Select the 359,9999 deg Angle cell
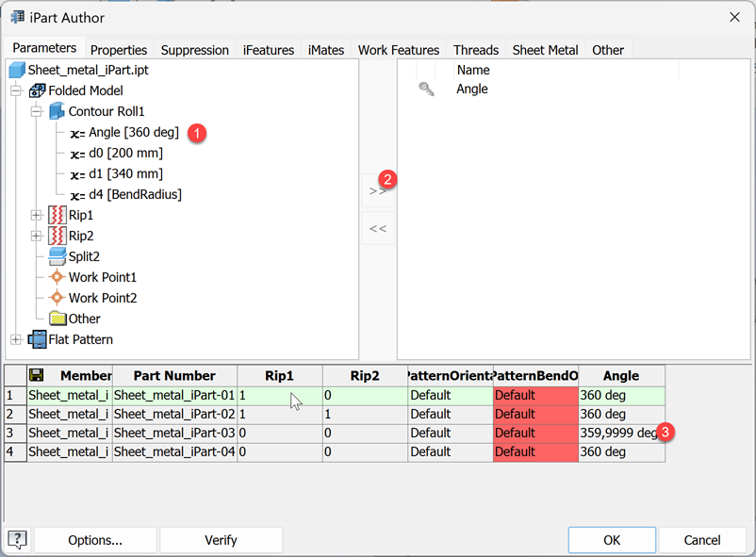The width and height of the screenshot is (756, 557). click(617, 432)
